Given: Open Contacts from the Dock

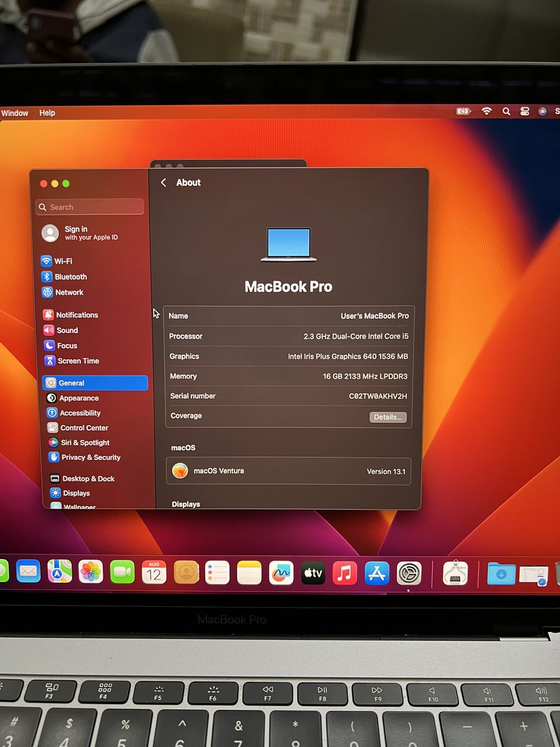Looking at the screenshot, I should pos(186,572).
